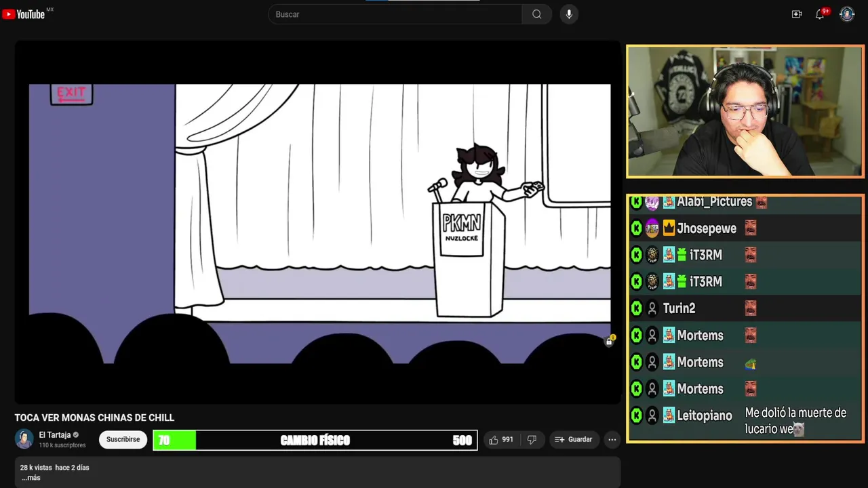Click the Leitopiano chat message text
This screenshot has width=868, height=488.
[795, 420]
